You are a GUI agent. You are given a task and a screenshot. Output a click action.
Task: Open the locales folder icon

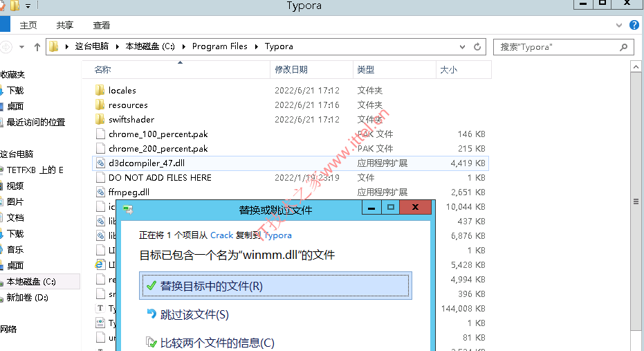tap(100, 90)
